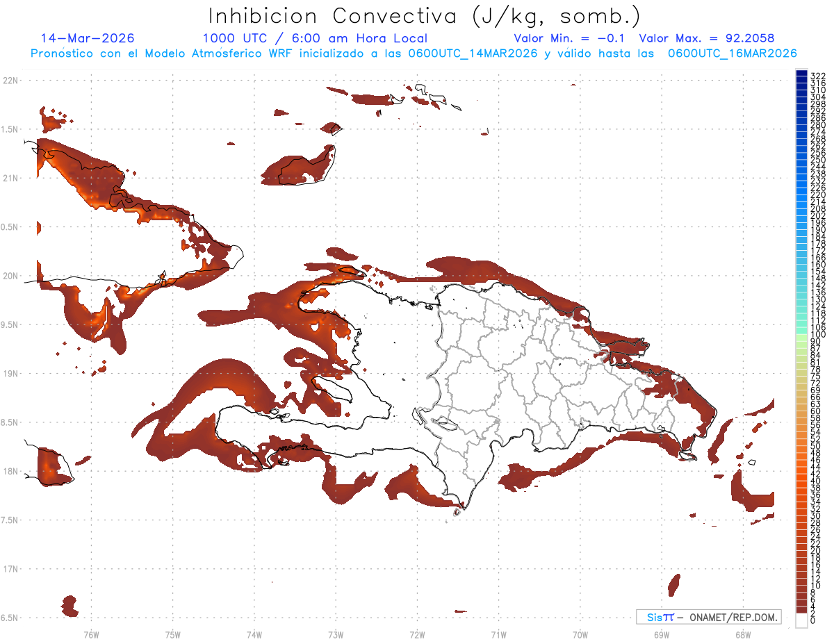This screenshot has height=644, width=834.
Task: Click "1000 UTC / 6:00 am Hora Local"
Action: click(315, 38)
